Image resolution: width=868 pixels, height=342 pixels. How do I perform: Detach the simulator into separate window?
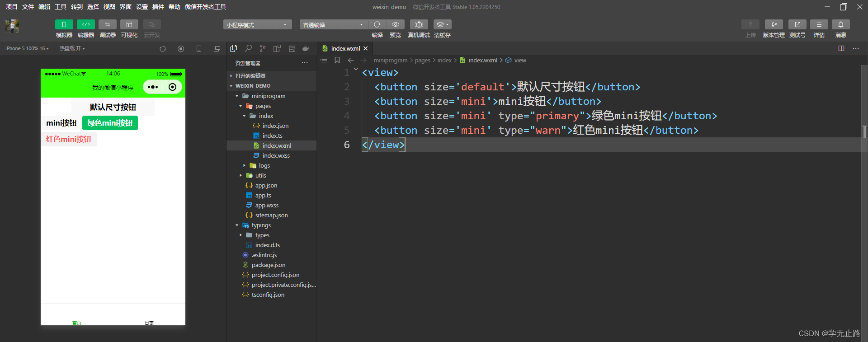click(217, 49)
